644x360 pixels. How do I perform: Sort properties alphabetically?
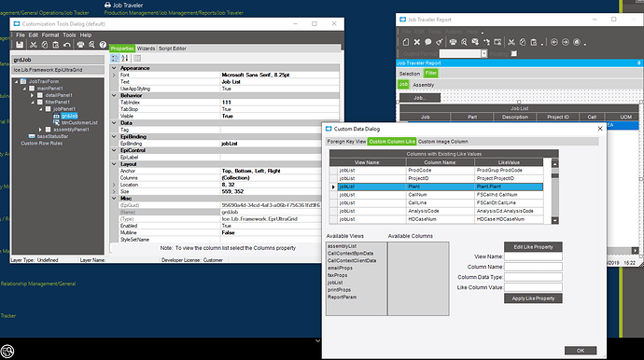(x=125, y=58)
